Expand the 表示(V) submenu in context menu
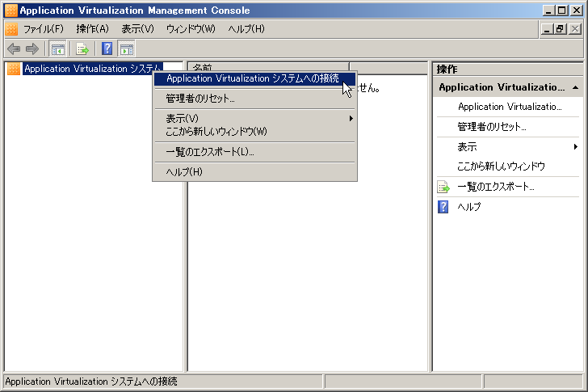 pyautogui.click(x=254, y=119)
